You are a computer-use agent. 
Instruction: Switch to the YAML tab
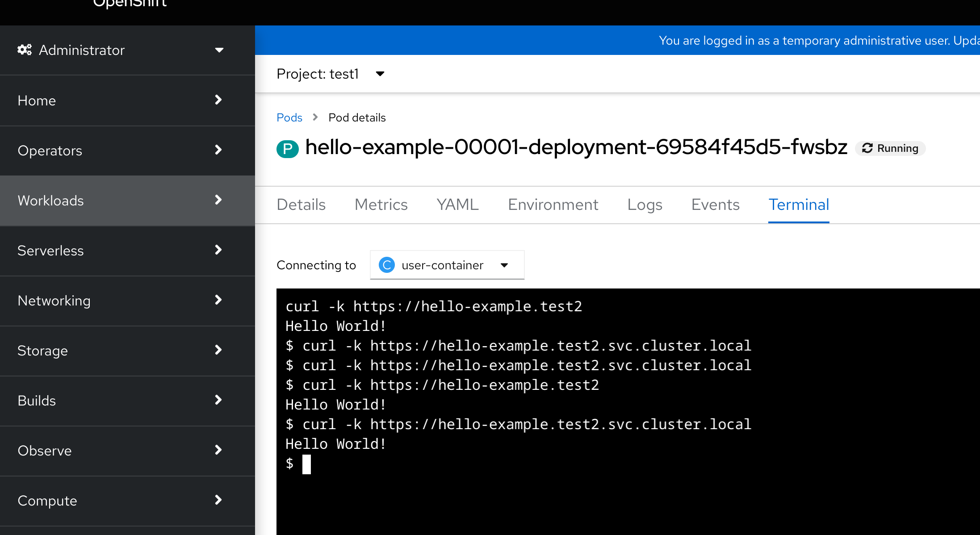457,205
